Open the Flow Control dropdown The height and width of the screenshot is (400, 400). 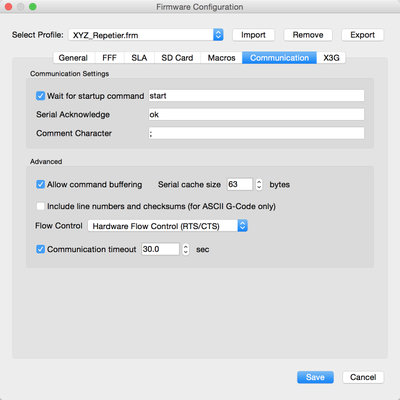point(168,226)
